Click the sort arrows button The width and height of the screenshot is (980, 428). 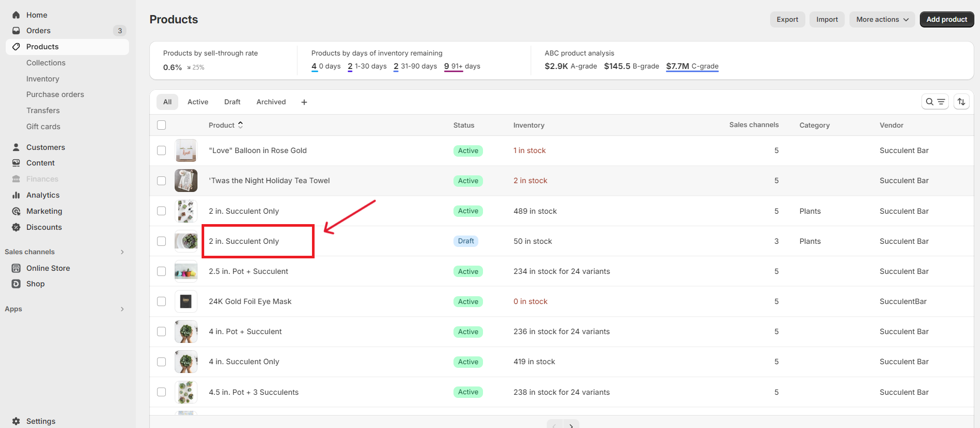pos(961,102)
